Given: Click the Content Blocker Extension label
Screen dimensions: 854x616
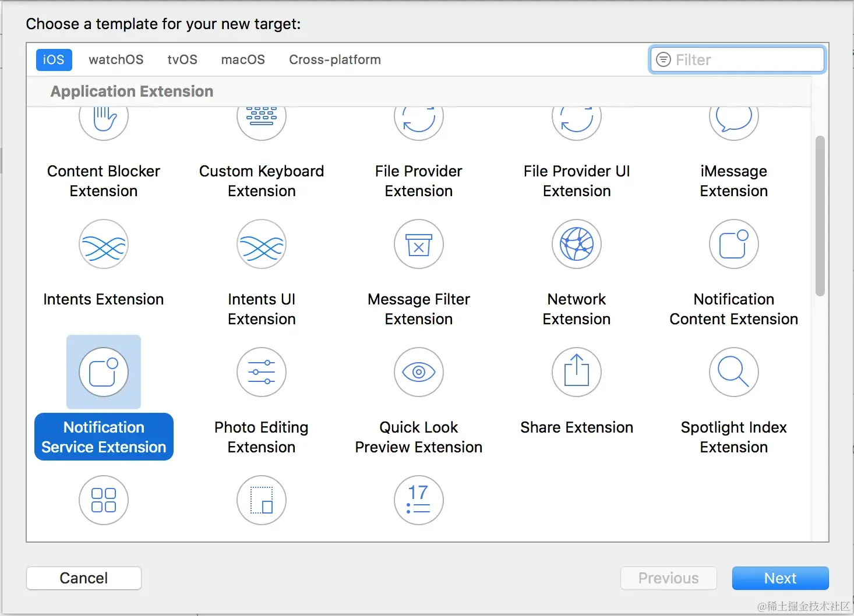Looking at the screenshot, I should pyautogui.click(x=104, y=181).
